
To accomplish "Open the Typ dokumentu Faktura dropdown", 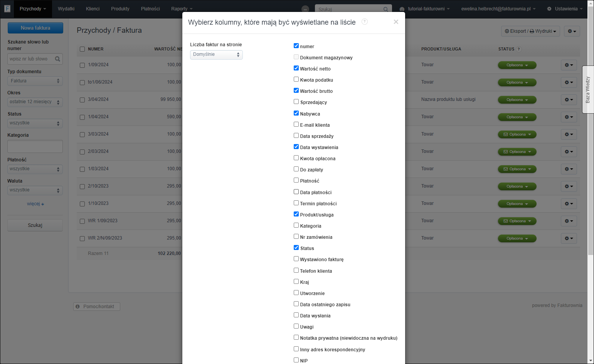I will coord(35,81).
